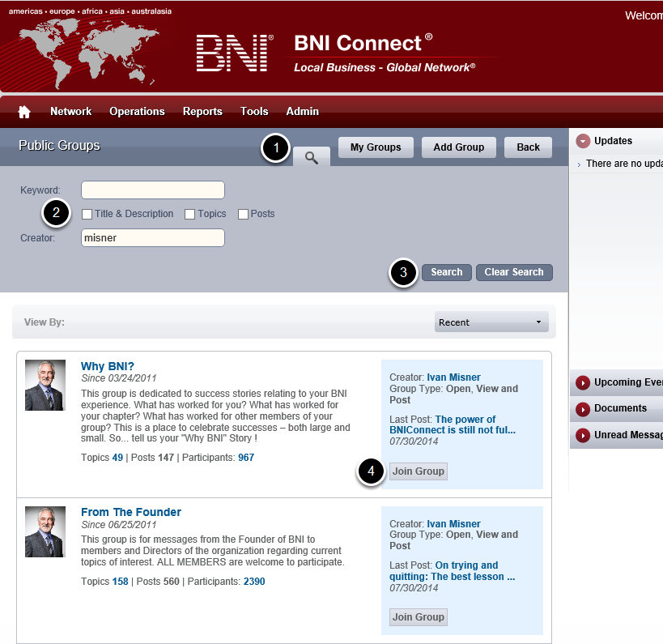663x644 pixels.
Task: Join the Why BNI? group
Action: tap(418, 471)
